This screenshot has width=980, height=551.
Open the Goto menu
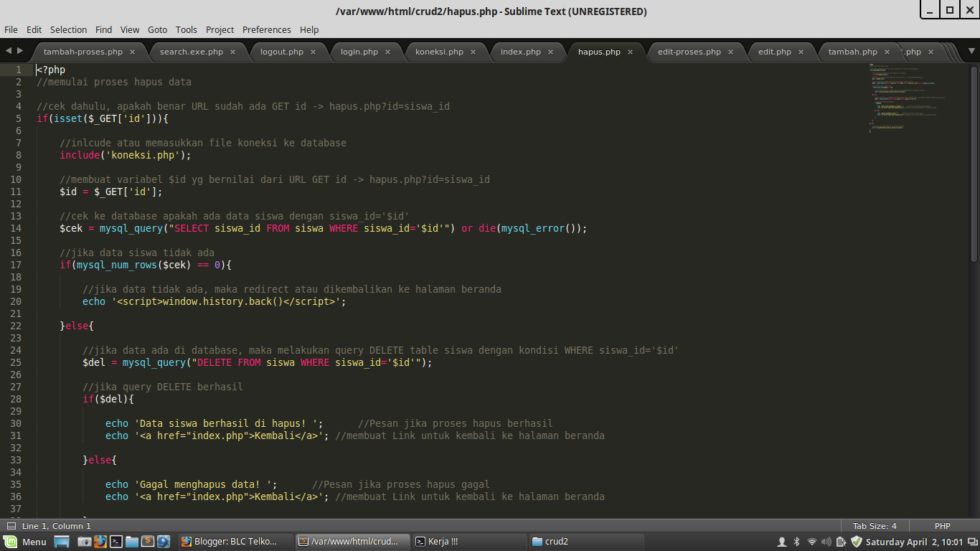pos(157,29)
